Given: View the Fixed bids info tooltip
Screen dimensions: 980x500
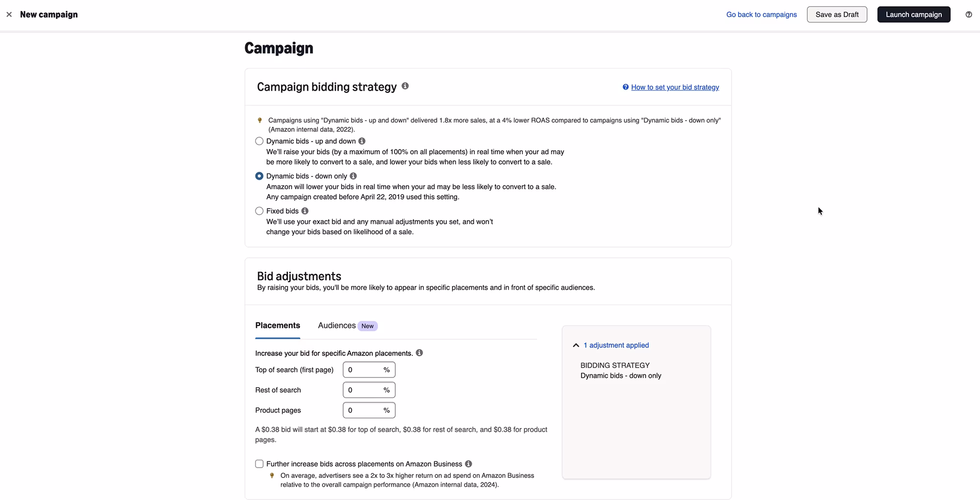Looking at the screenshot, I should click(304, 211).
